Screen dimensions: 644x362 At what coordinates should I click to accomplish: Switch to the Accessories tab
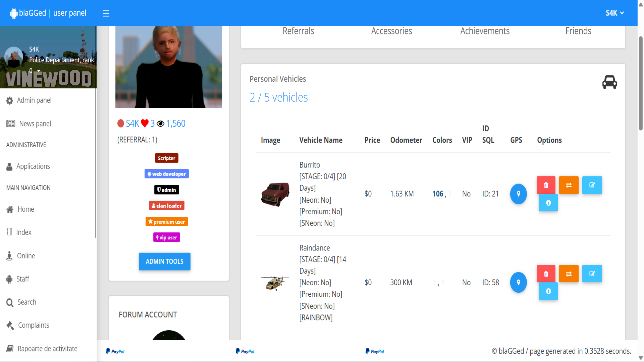point(391,31)
